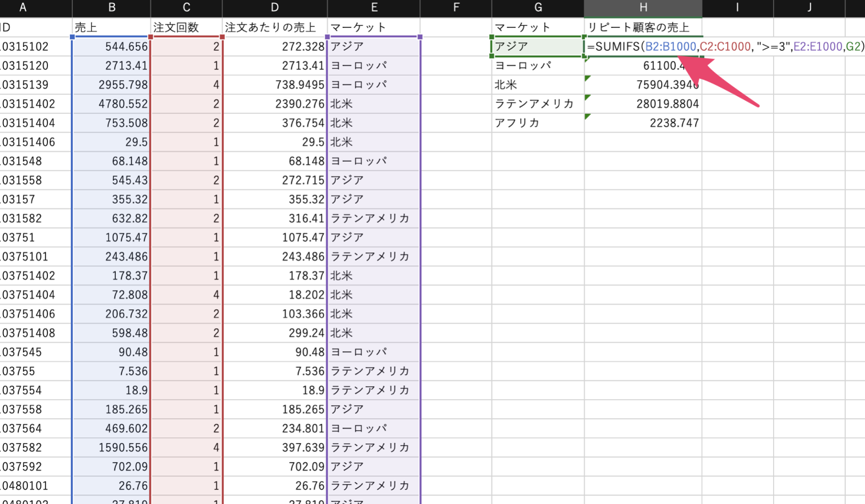Image resolution: width=865 pixels, height=504 pixels.
Task: Select the ヨーロッパ cell in column G
Action: click(x=538, y=65)
